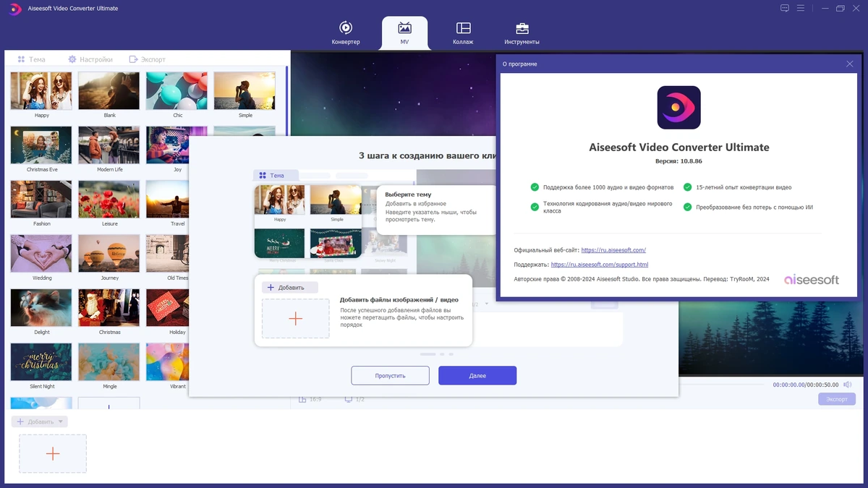Viewport: 868px width, 488px height.
Task: Open the bottom Добавить dropdown arrow
Action: pos(61,421)
